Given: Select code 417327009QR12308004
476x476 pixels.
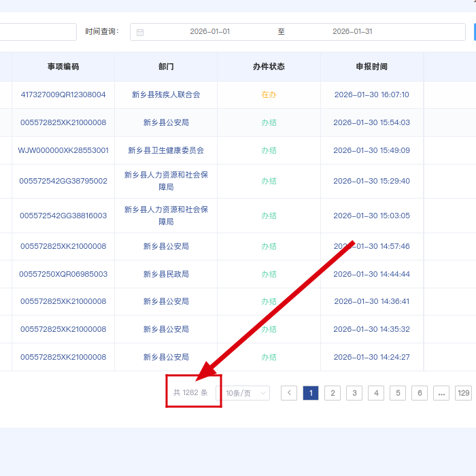Looking at the screenshot, I should tap(63, 95).
